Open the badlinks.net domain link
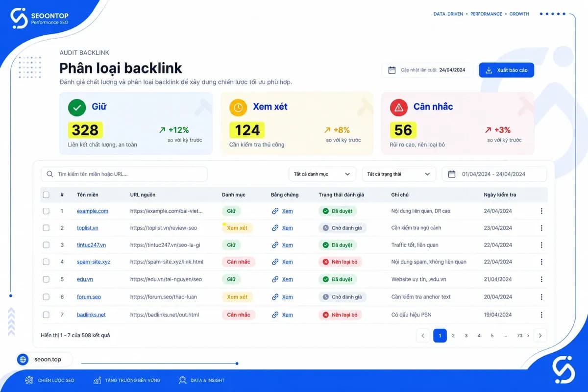The image size is (588, 392). (x=91, y=315)
